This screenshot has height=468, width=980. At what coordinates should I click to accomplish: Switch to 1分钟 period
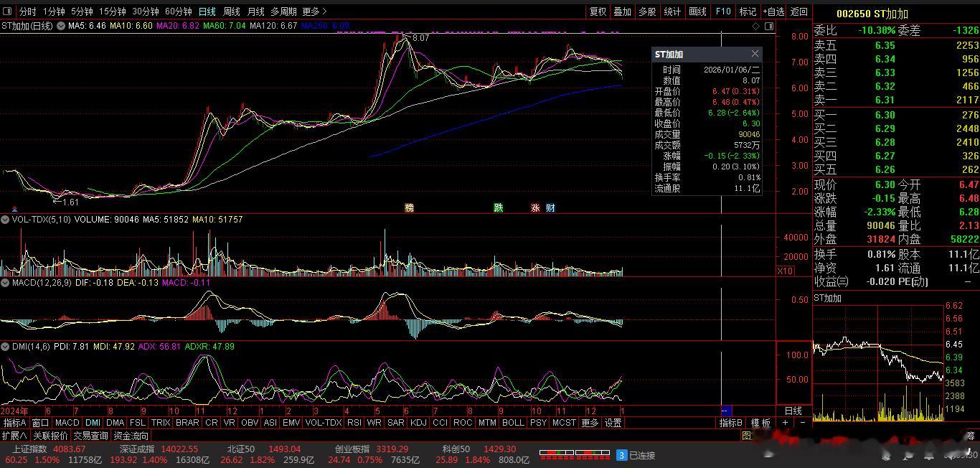[x=54, y=11]
